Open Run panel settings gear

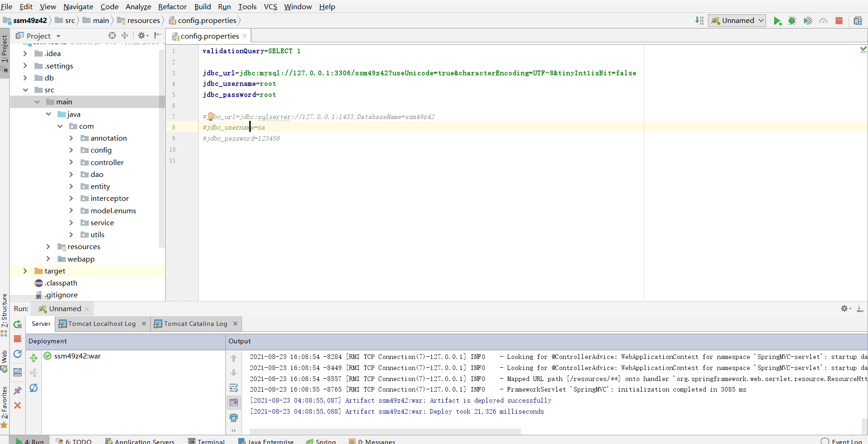(845, 308)
